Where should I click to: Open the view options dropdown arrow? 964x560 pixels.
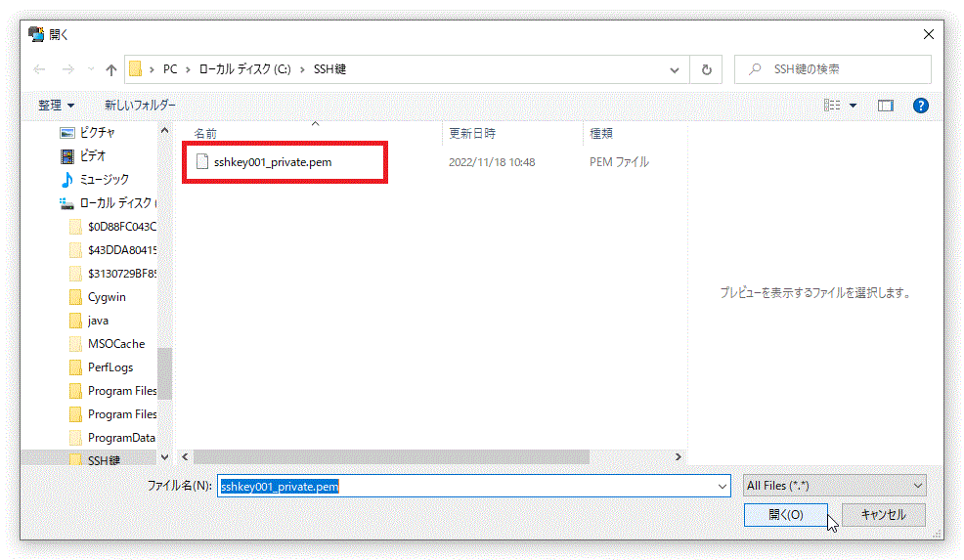(853, 106)
